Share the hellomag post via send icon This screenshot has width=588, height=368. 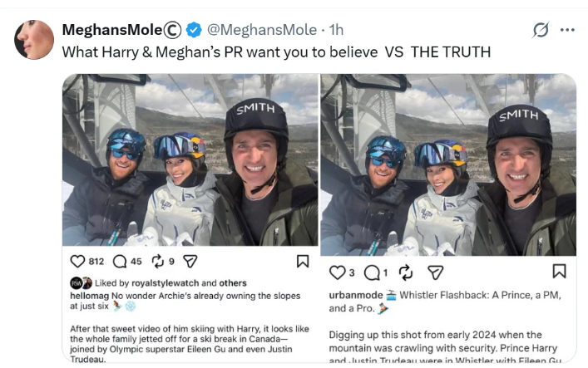[190, 262]
